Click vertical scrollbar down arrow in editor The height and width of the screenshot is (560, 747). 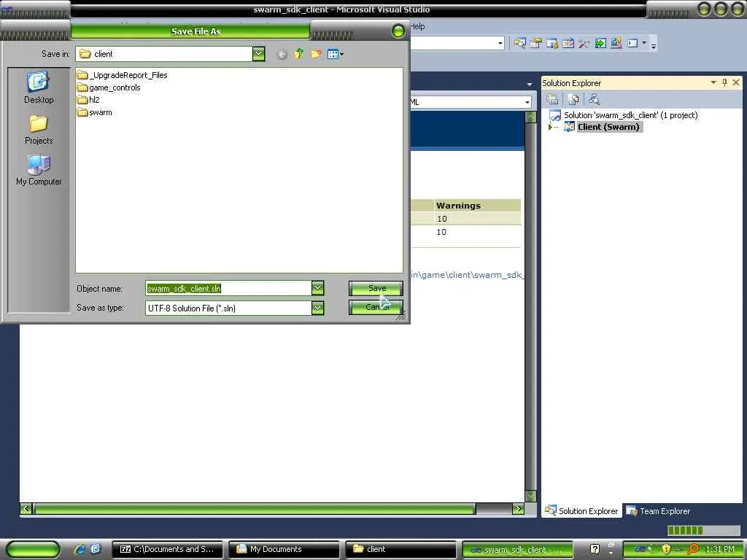click(x=530, y=496)
